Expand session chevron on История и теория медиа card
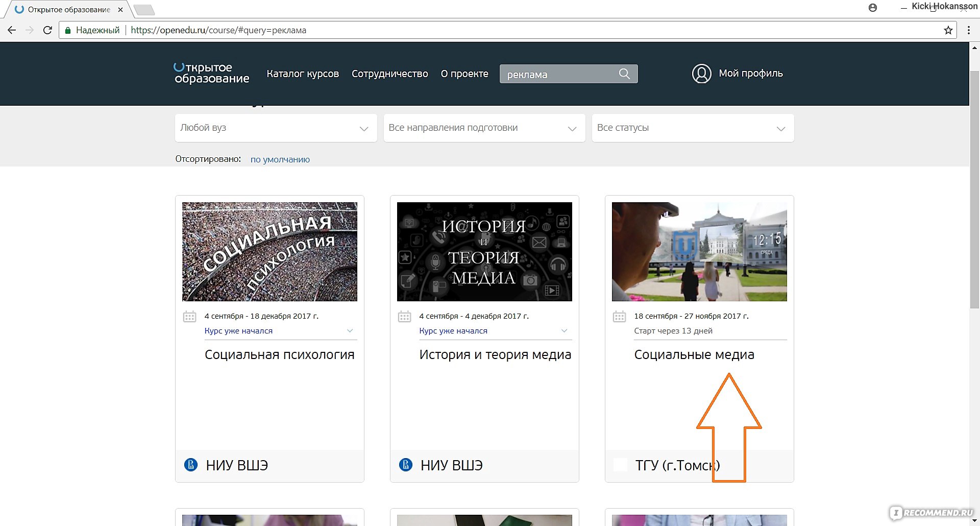 coord(565,331)
